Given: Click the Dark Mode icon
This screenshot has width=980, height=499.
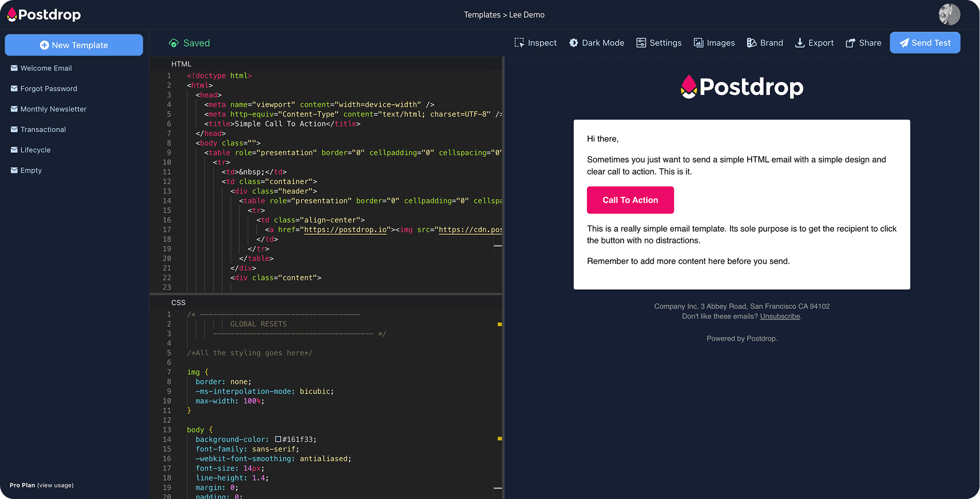Looking at the screenshot, I should [573, 43].
